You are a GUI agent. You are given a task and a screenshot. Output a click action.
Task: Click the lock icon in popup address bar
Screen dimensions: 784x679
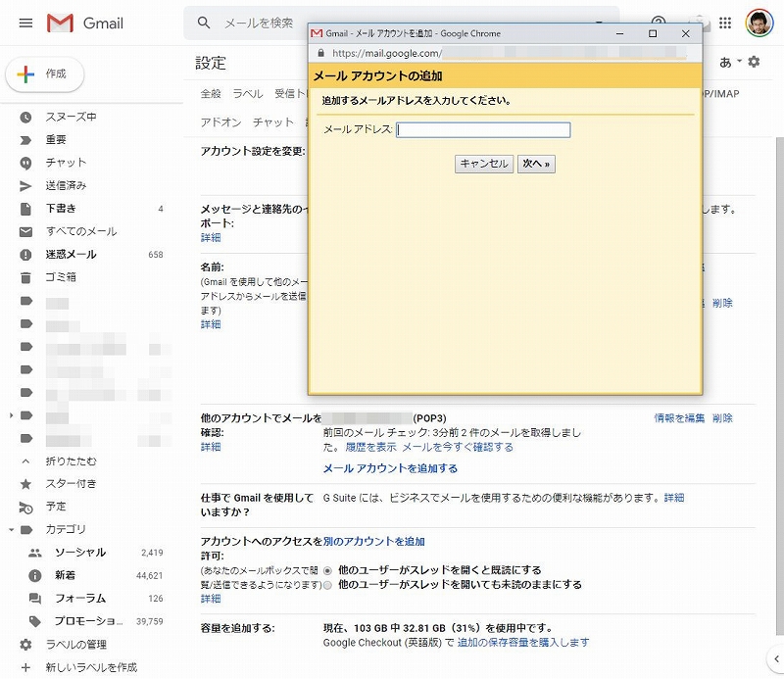(321, 53)
